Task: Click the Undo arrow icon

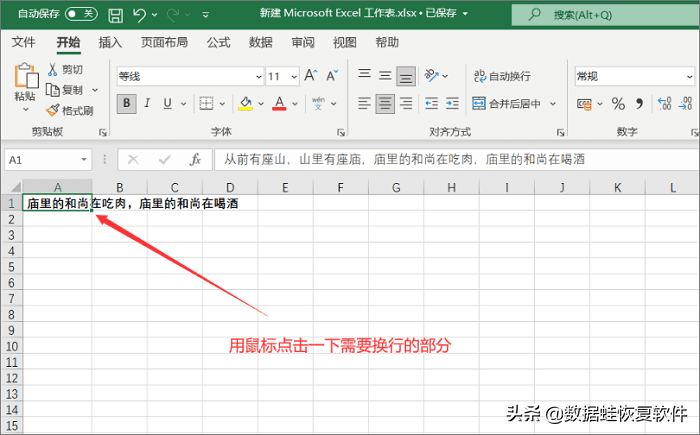Action: [139, 15]
